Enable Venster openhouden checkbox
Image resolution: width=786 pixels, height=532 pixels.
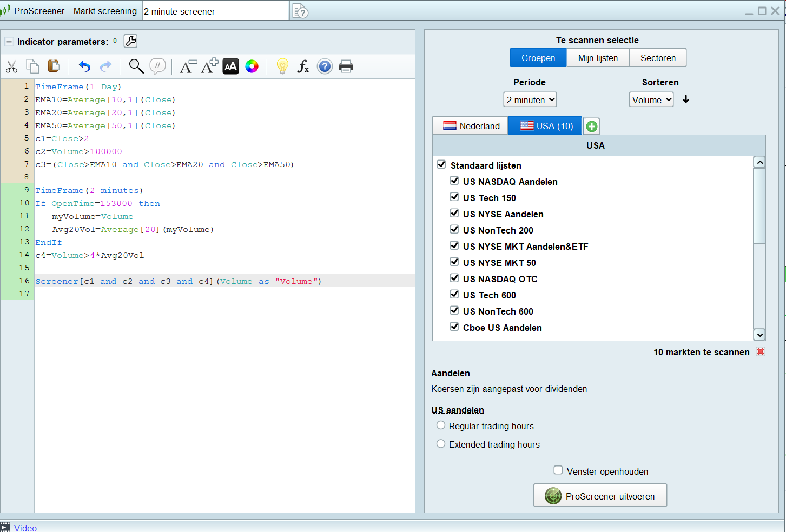coord(558,470)
